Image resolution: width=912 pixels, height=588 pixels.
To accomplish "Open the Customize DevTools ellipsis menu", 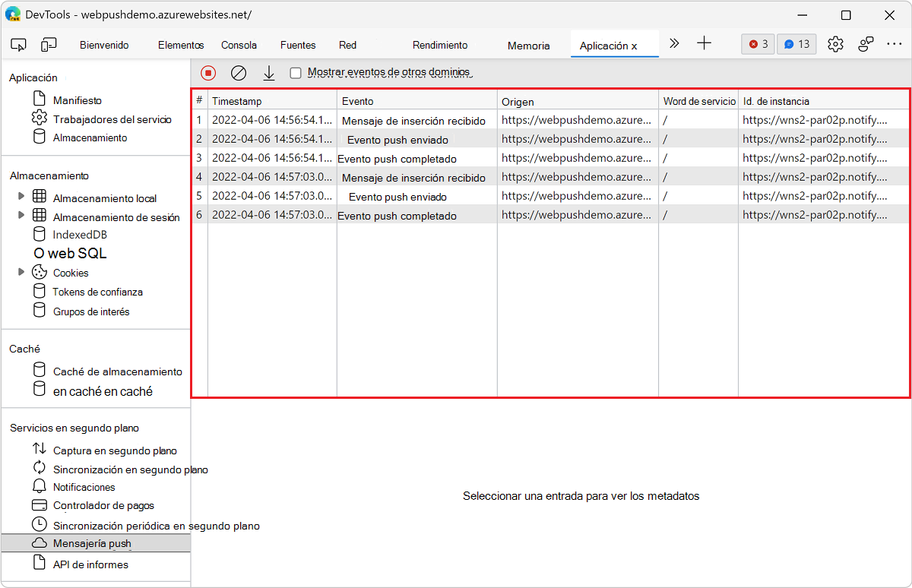I will pyautogui.click(x=895, y=44).
